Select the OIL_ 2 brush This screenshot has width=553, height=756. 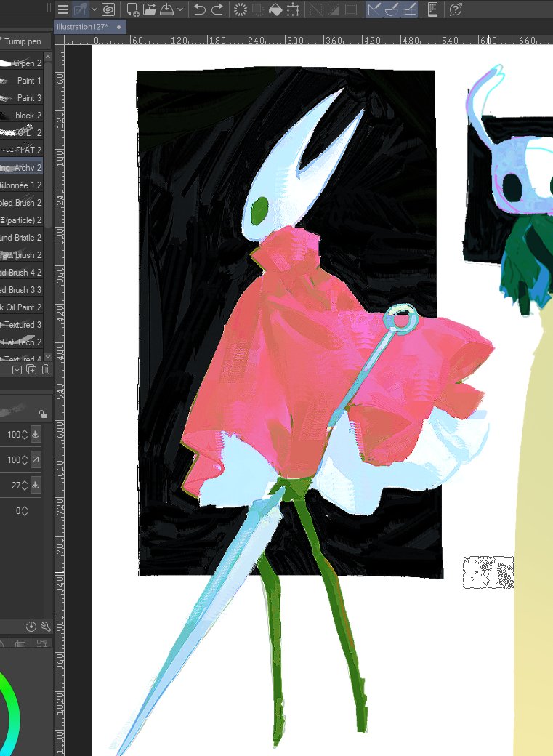[21, 132]
